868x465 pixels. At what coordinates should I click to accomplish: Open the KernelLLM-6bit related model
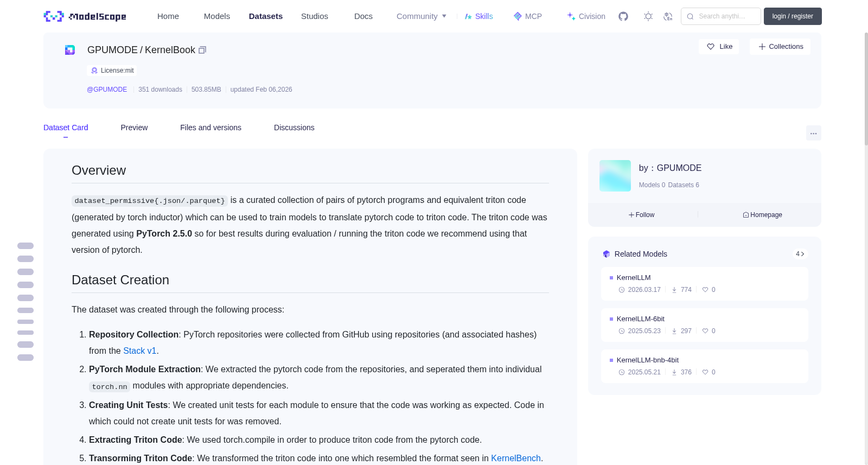tap(704, 325)
